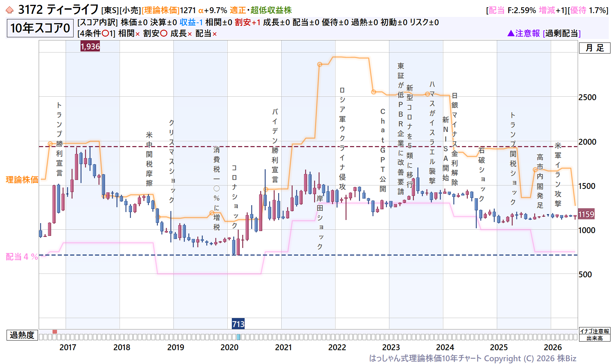The width and height of the screenshot is (615, 364).
Task: Click the トランプ勝利宣言 event annotation
Action: click(x=59, y=139)
